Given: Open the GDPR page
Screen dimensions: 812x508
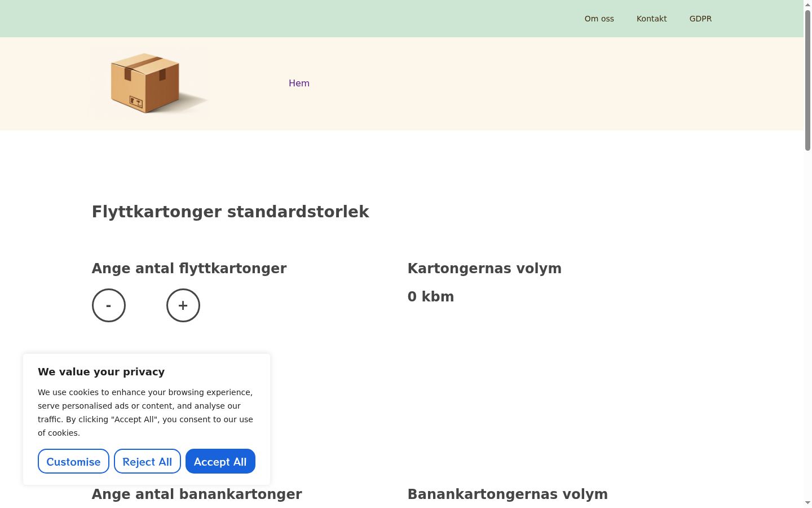Looking at the screenshot, I should 700,19.
